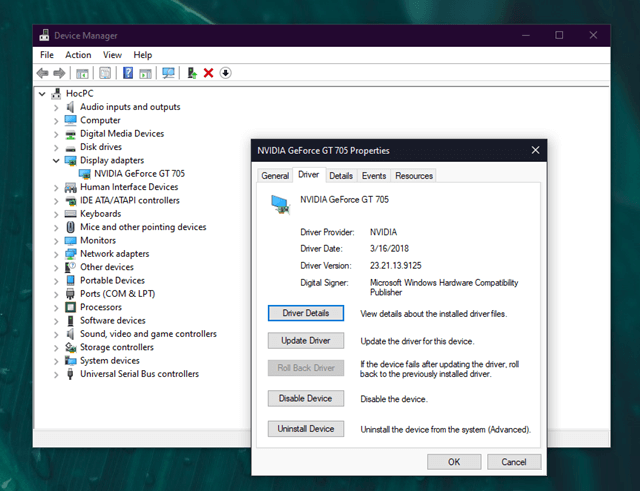Collapse the HocPC root node

(42, 94)
